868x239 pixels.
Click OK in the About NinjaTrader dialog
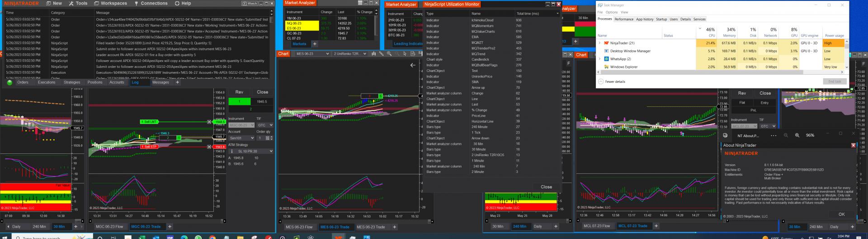[x=841, y=214]
